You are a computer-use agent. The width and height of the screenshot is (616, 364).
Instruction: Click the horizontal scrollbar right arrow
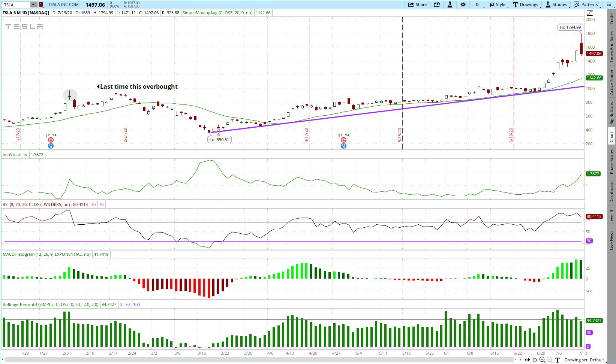520,360
